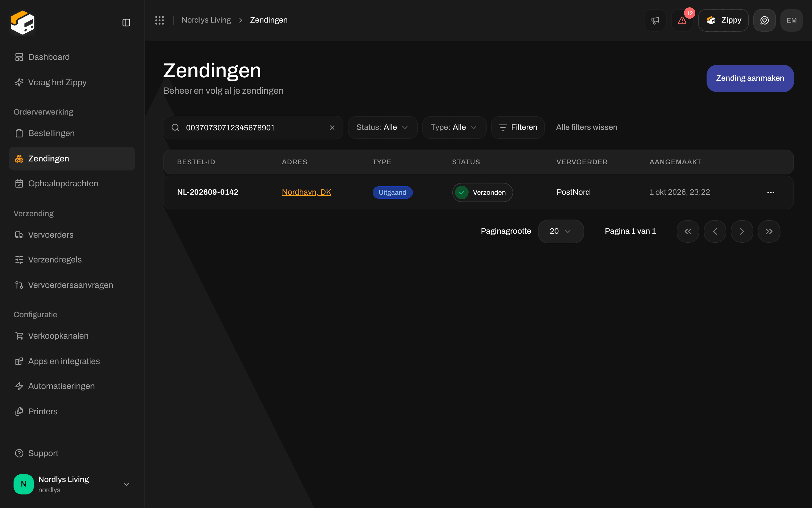Click the Verzonden status badge

click(x=482, y=192)
